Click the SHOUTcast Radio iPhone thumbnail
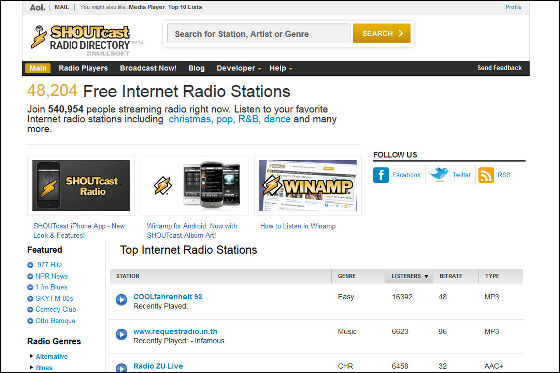The image size is (560, 373). coord(81,185)
